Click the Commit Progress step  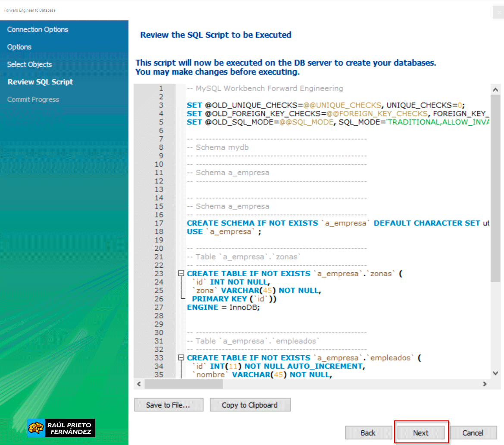(33, 99)
